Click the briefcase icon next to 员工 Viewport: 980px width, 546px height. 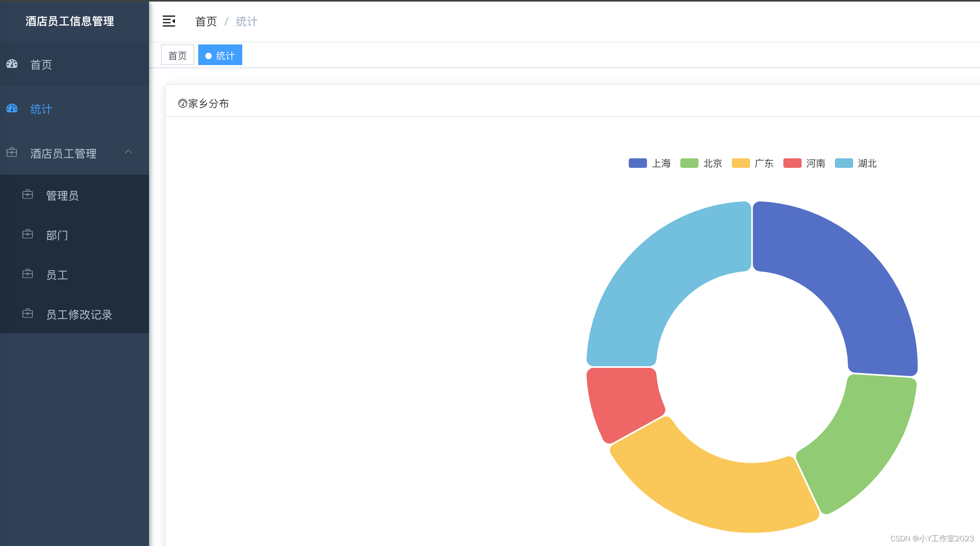(x=28, y=274)
